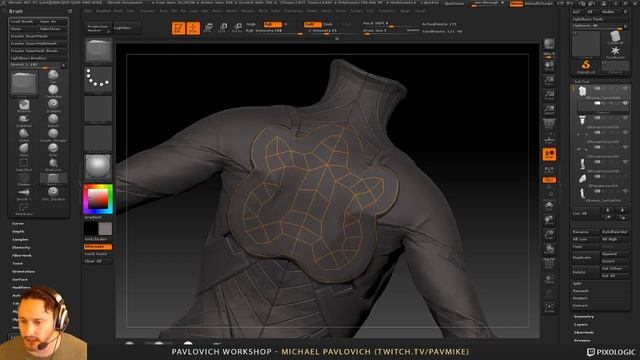Select the Move transform icon beside Draw
The width and height of the screenshot is (640, 360).
tap(208, 28)
